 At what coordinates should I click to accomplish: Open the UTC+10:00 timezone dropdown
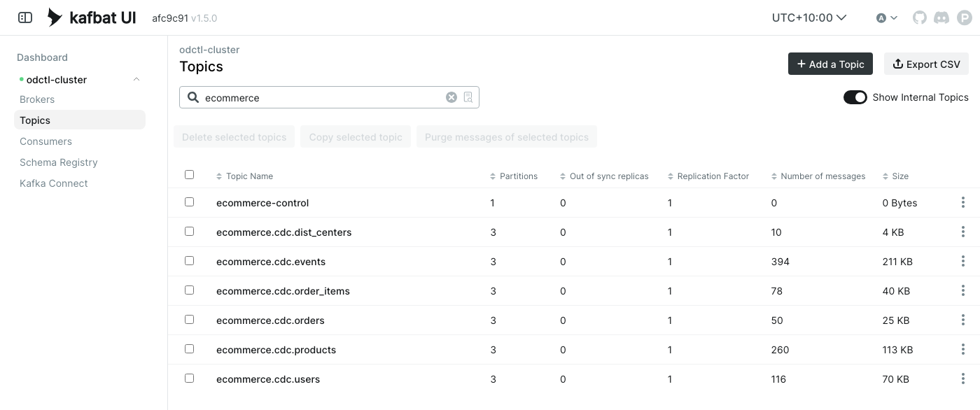pyautogui.click(x=809, y=17)
